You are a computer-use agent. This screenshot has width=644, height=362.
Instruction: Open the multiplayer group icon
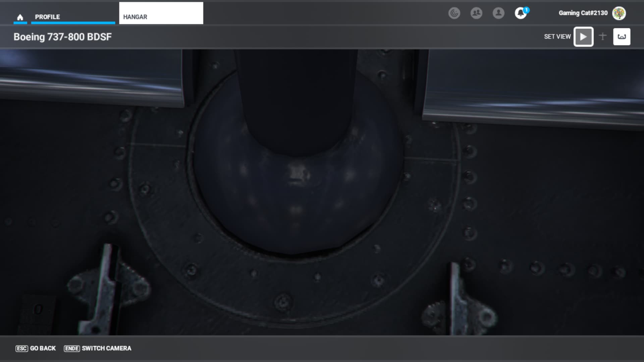(x=476, y=13)
